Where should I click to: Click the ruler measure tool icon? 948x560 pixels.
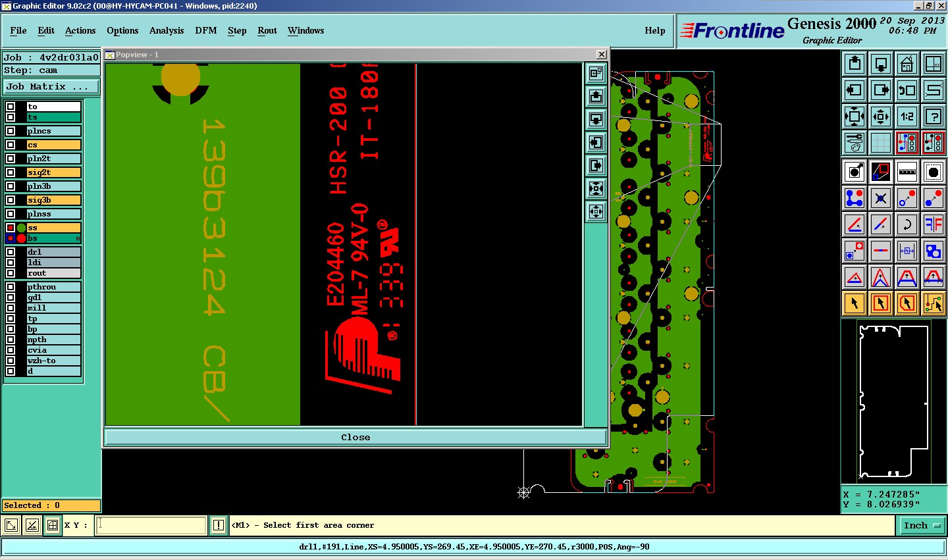point(907,172)
